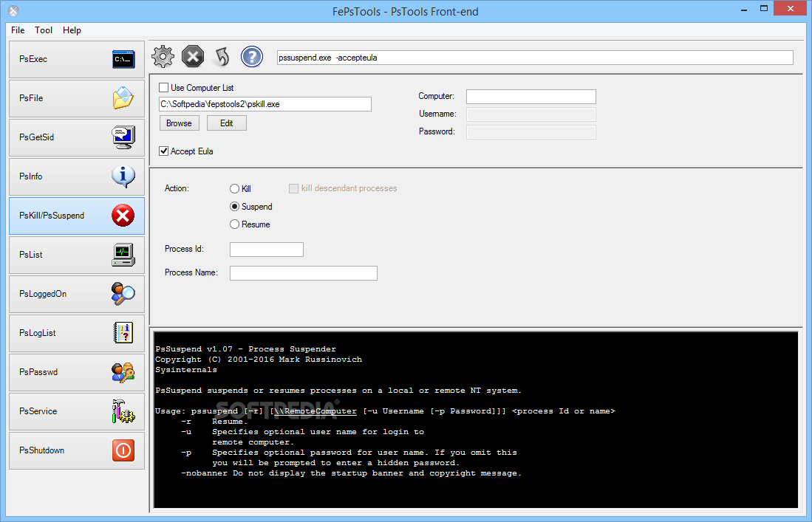Select the PsKill/PsSuspend tool

(77, 216)
